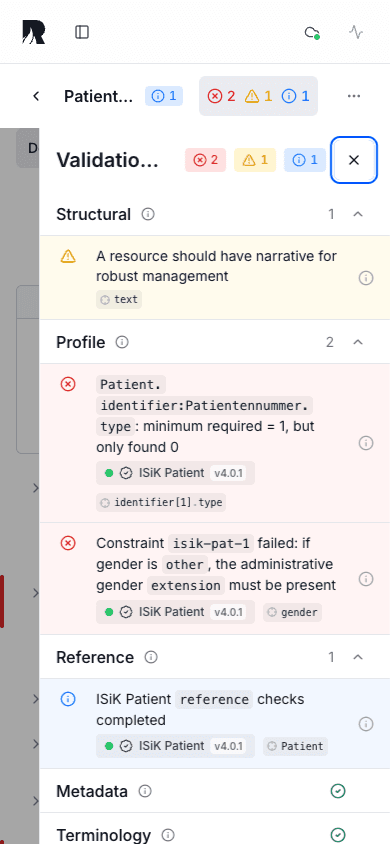Collapse the Reference section chevron
Viewport: 390px width, 844px height.
[358, 657]
